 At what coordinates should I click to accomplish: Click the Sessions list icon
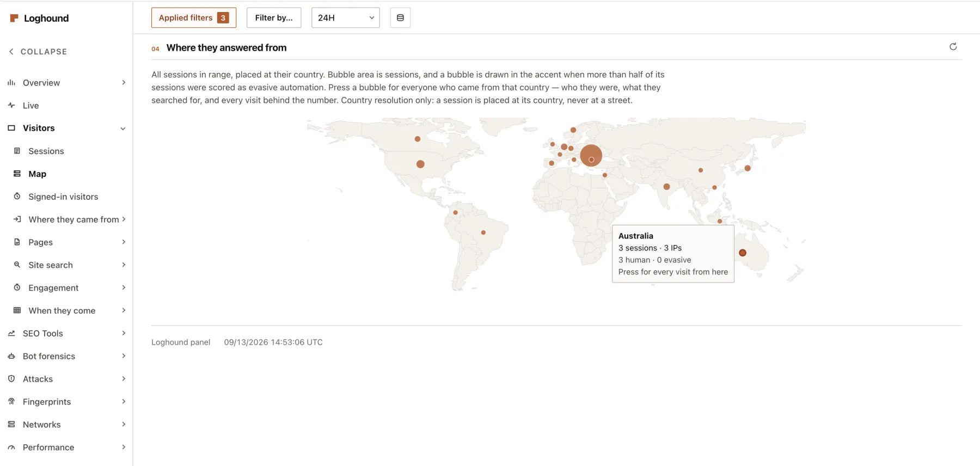[17, 151]
